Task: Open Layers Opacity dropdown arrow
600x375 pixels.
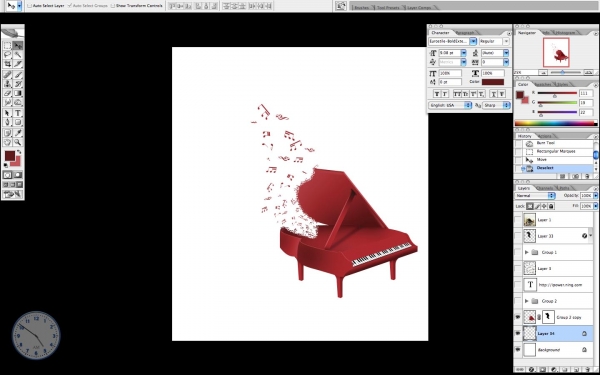Action: tap(595, 196)
